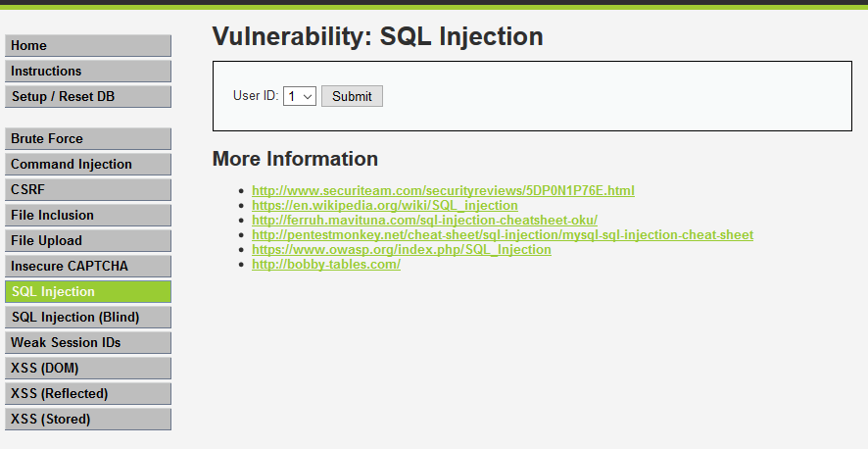Open Setup / Reset DB page

pyautogui.click(x=87, y=97)
